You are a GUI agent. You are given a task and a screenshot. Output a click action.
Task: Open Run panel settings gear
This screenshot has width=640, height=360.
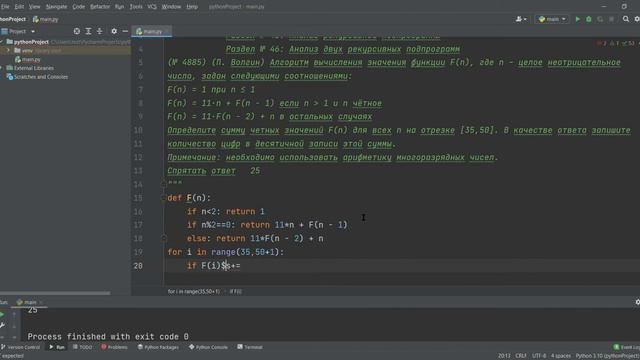[x=637, y=302]
